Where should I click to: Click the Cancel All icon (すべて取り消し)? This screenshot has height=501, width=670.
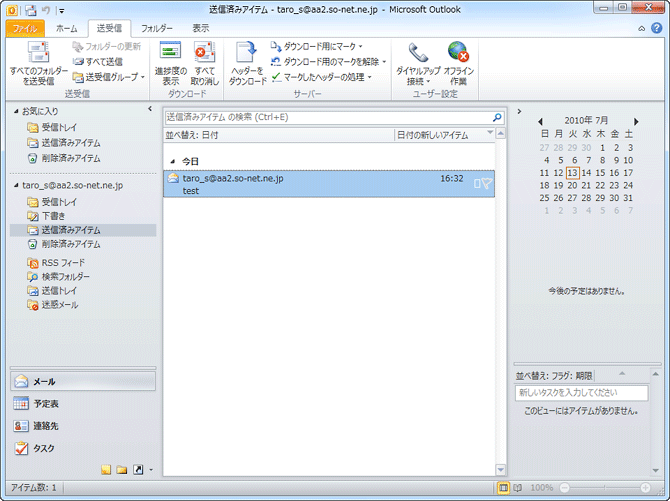pyautogui.click(x=205, y=64)
